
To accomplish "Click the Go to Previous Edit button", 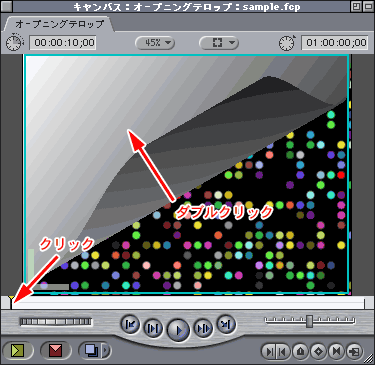I will pyautogui.click(x=130, y=324).
